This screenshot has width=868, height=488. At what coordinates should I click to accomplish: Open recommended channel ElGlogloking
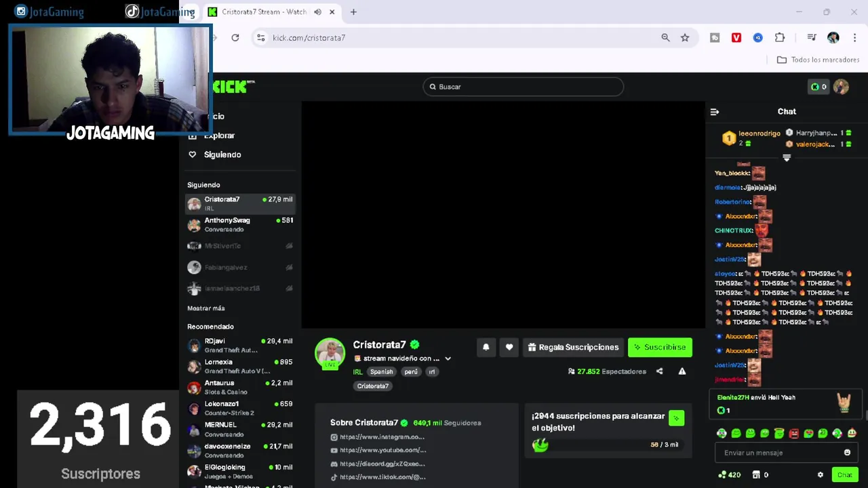[240, 472]
